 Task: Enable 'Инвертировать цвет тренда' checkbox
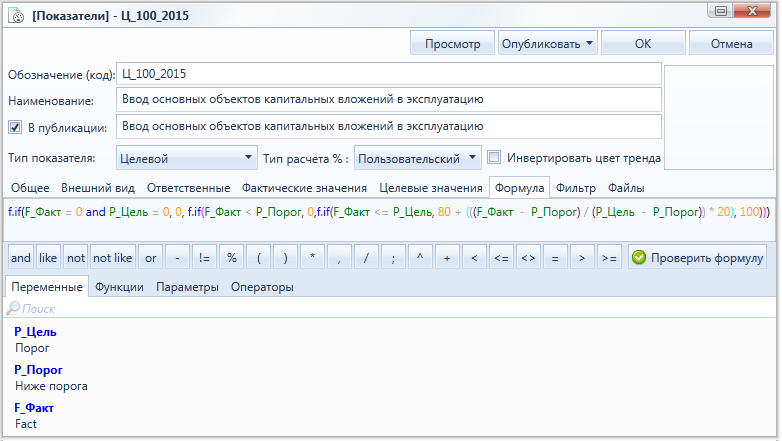point(494,158)
